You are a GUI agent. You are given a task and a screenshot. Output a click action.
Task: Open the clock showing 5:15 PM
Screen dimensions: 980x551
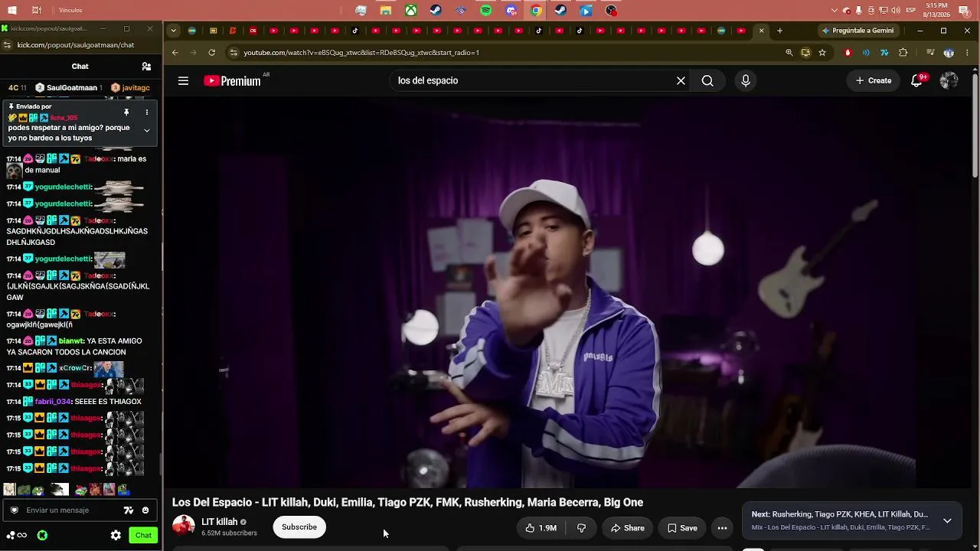pos(936,11)
